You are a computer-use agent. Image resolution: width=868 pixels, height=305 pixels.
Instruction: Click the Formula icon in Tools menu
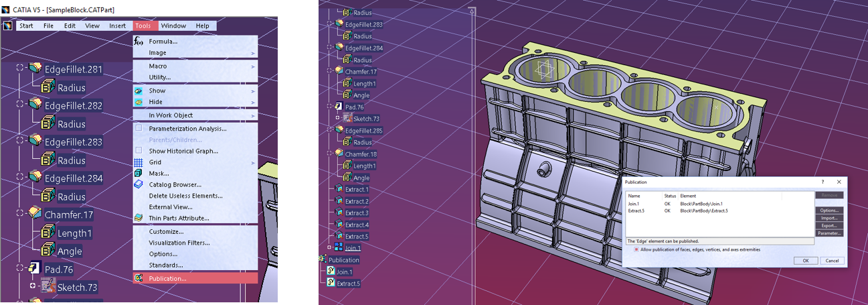pyautogui.click(x=139, y=42)
